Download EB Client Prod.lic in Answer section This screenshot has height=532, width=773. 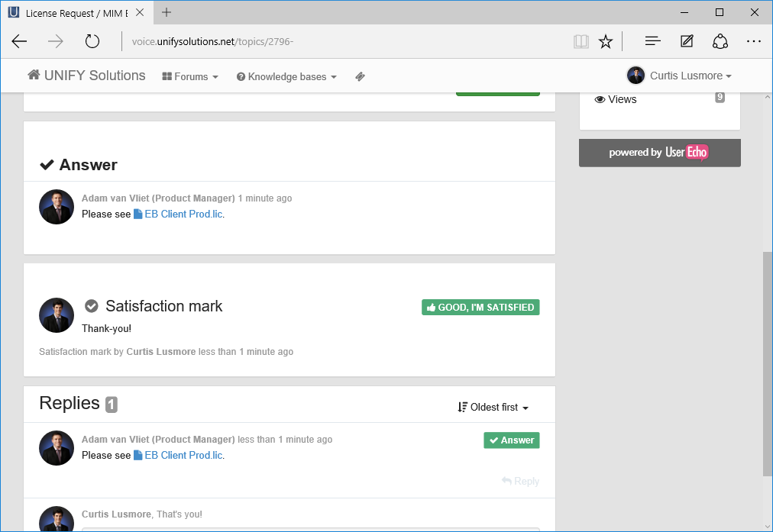pyautogui.click(x=179, y=214)
